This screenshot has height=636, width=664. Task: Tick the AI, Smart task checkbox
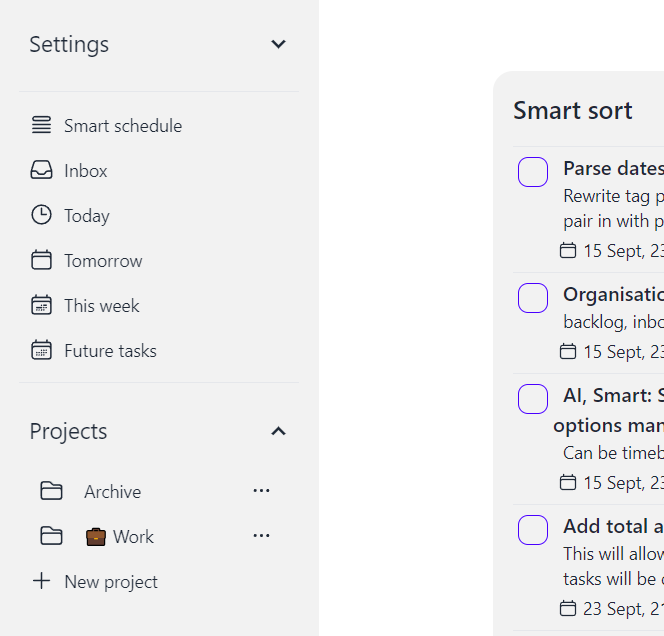(533, 399)
